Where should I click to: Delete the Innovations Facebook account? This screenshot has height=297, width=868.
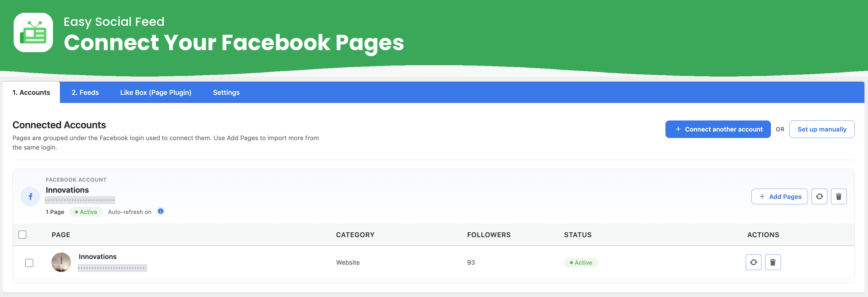click(839, 196)
